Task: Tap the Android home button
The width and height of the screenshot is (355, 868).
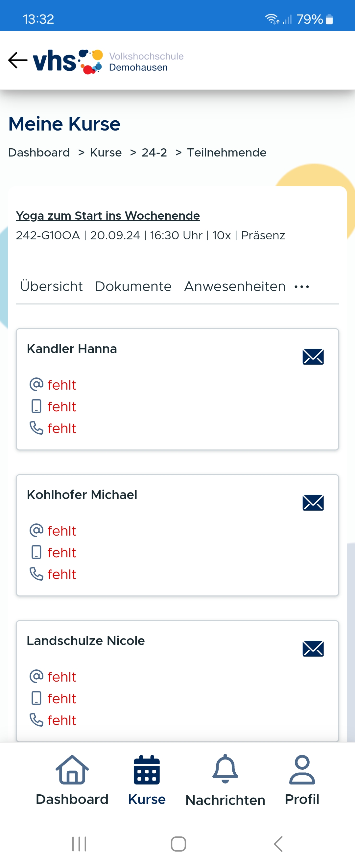Action: pyautogui.click(x=178, y=844)
